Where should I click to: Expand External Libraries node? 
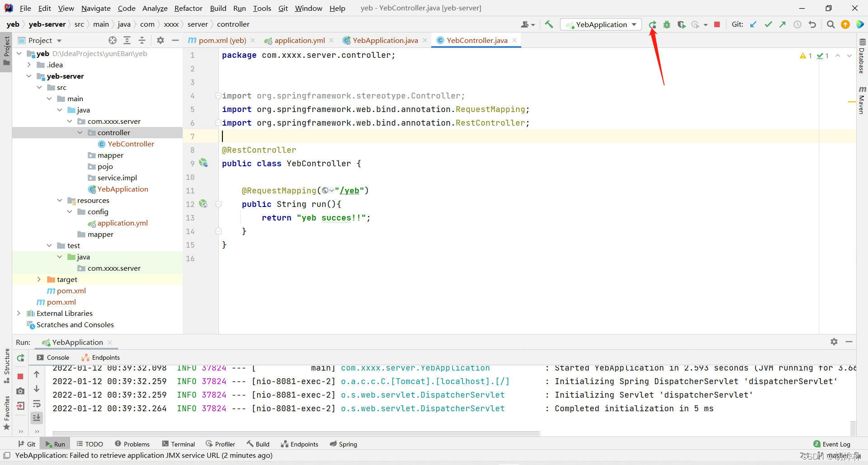tap(19, 313)
